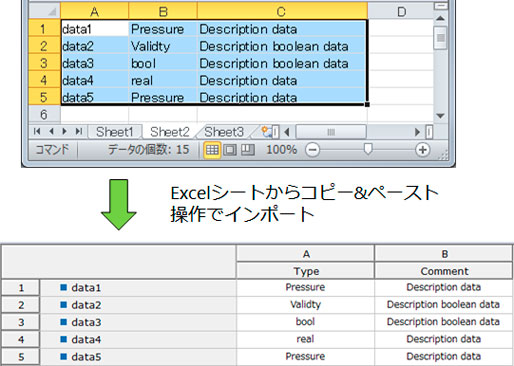Click Validty type cell in lower table
This screenshot has height=366, width=514.
click(306, 305)
